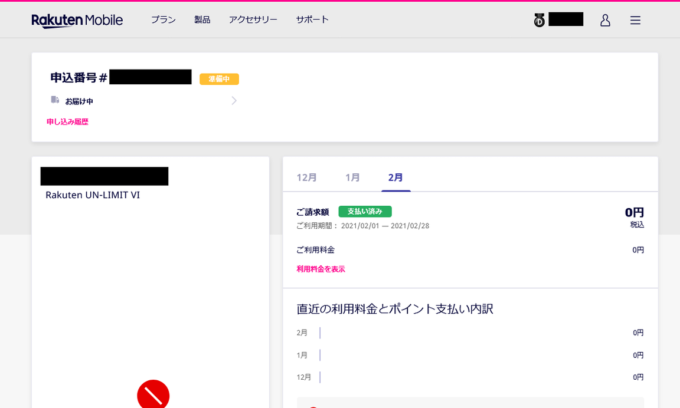Open the アクセサリー menu
This screenshot has height=408, width=680.
pos(253,20)
